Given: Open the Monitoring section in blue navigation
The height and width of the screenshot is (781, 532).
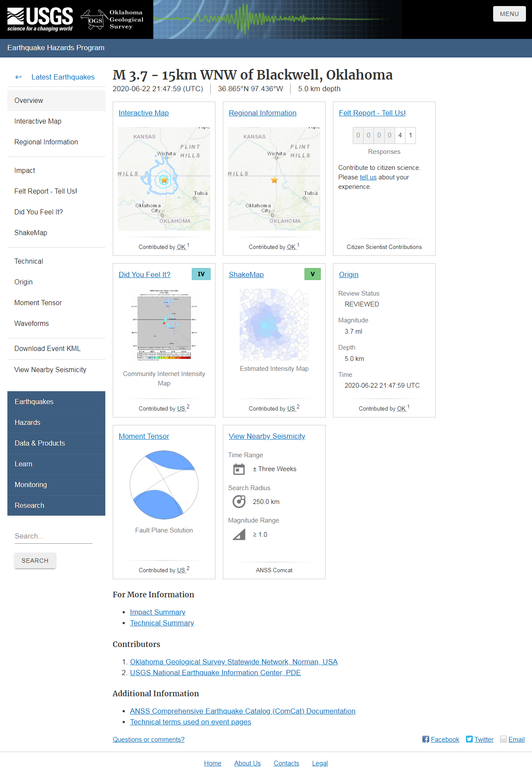Looking at the screenshot, I should coord(31,485).
